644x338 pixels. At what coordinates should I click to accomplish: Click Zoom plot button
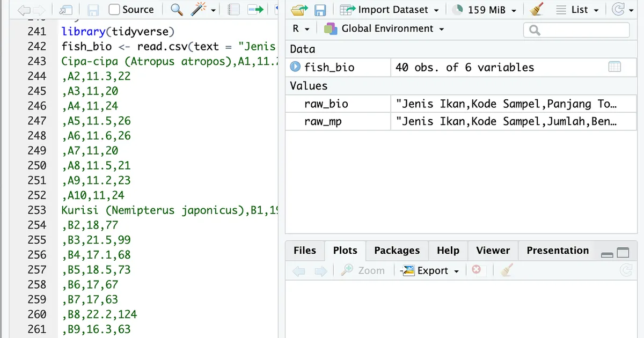pyautogui.click(x=363, y=270)
